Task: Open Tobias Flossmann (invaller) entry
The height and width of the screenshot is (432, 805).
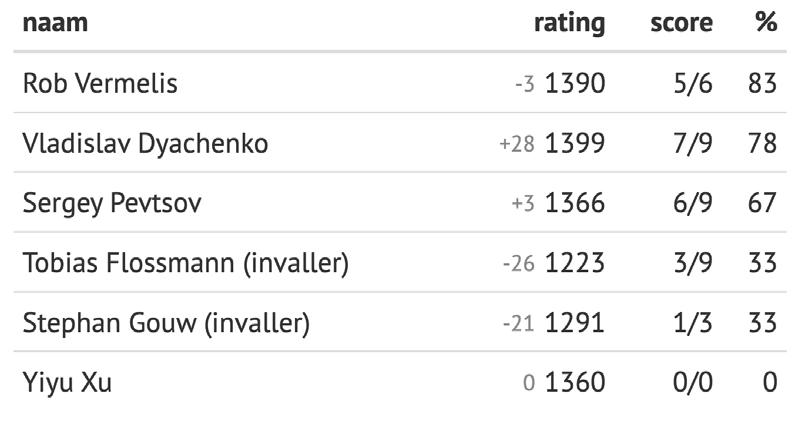Action: pos(186,263)
